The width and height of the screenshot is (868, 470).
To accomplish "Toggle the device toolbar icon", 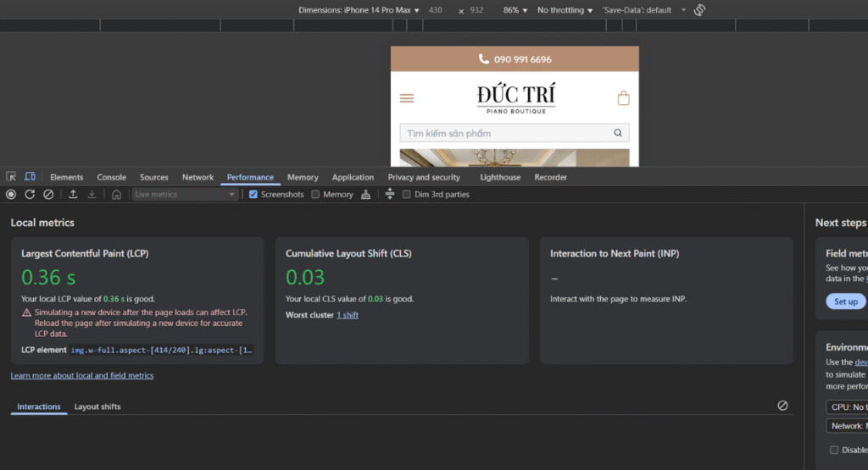I will point(30,177).
